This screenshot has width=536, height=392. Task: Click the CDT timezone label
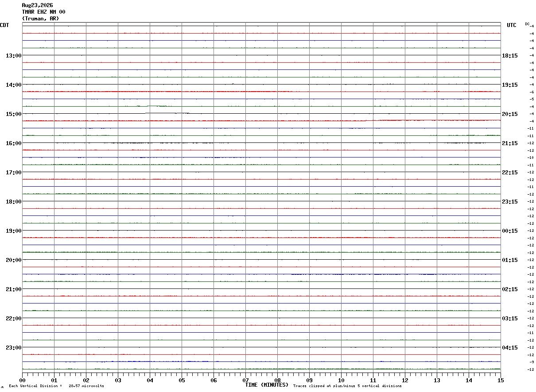tap(4, 25)
